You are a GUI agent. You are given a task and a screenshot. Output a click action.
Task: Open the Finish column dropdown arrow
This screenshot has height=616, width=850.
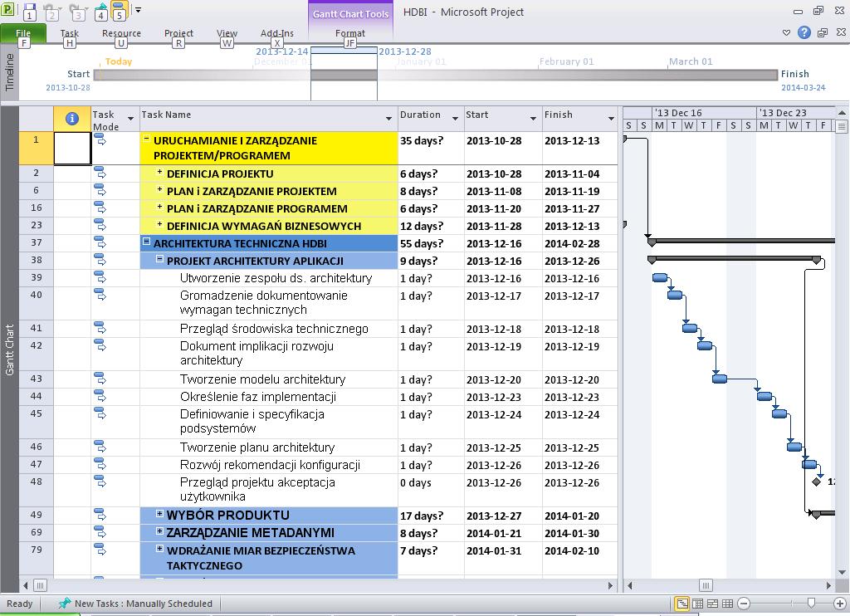[611, 118]
